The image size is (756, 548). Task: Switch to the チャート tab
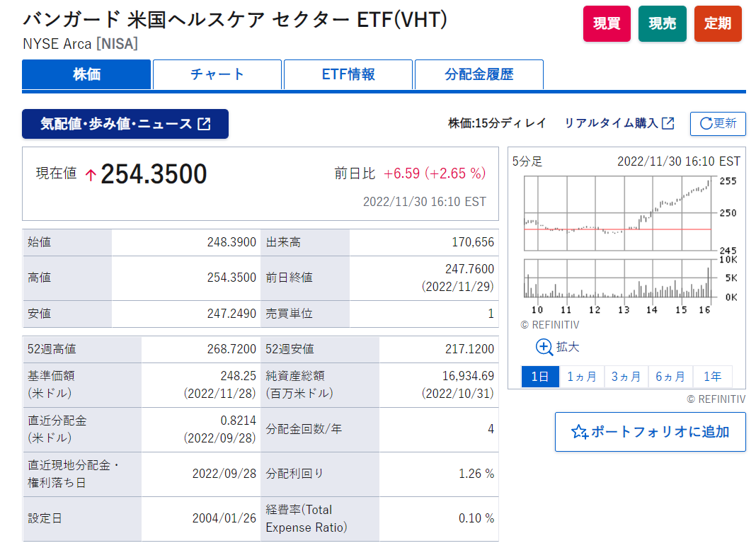pos(217,74)
